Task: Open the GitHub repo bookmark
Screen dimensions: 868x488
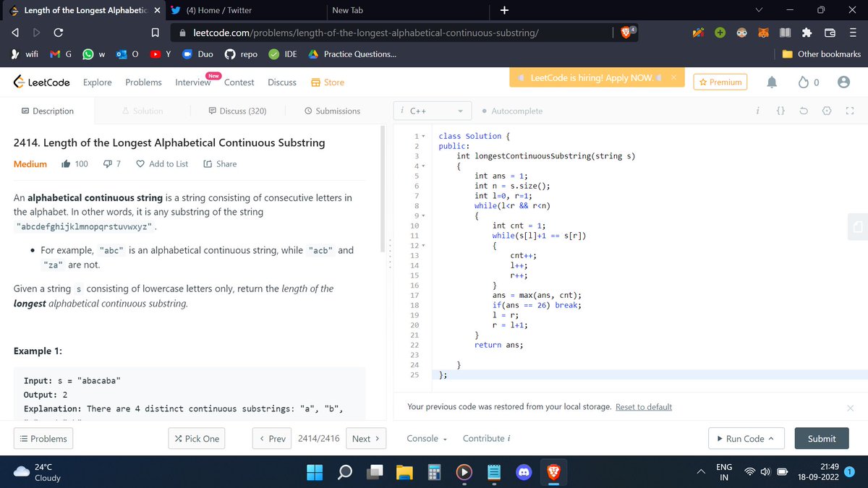Action: 241,54
